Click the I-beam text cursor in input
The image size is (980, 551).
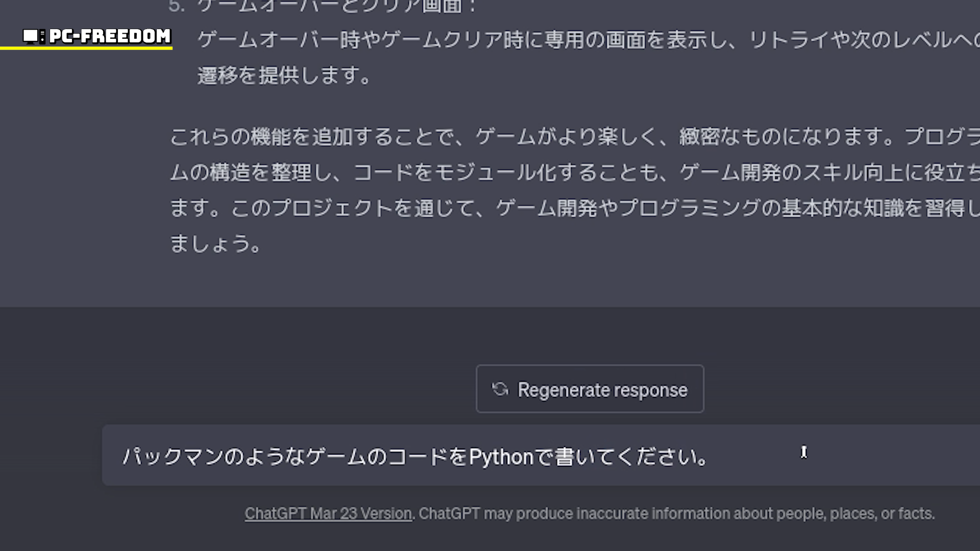tap(804, 452)
